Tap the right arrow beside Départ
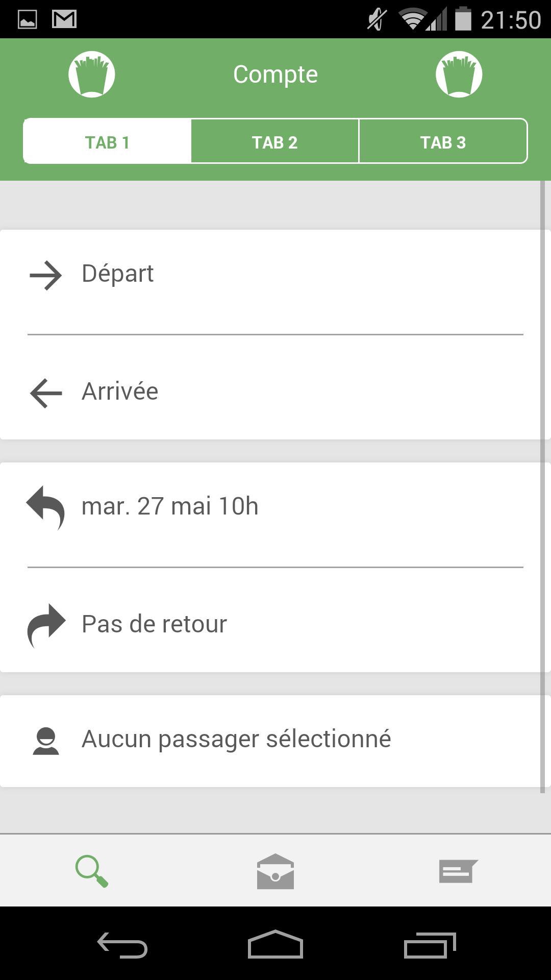The width and height of the screenshot is (551, 980). pos(46,276)
